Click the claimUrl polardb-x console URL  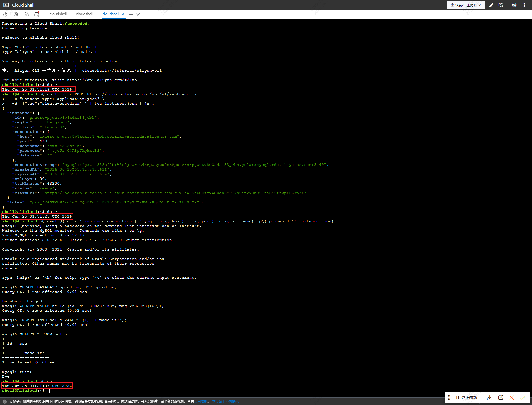point(174,193)
